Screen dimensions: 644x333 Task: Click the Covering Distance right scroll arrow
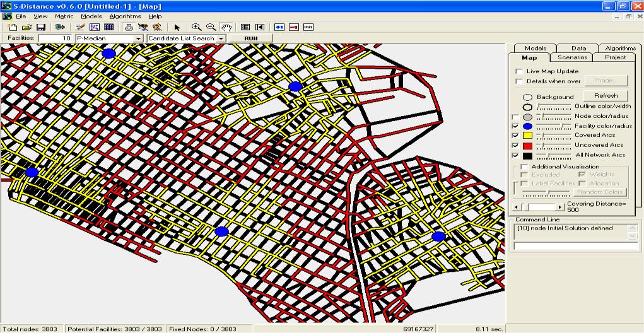coord(560,207)
